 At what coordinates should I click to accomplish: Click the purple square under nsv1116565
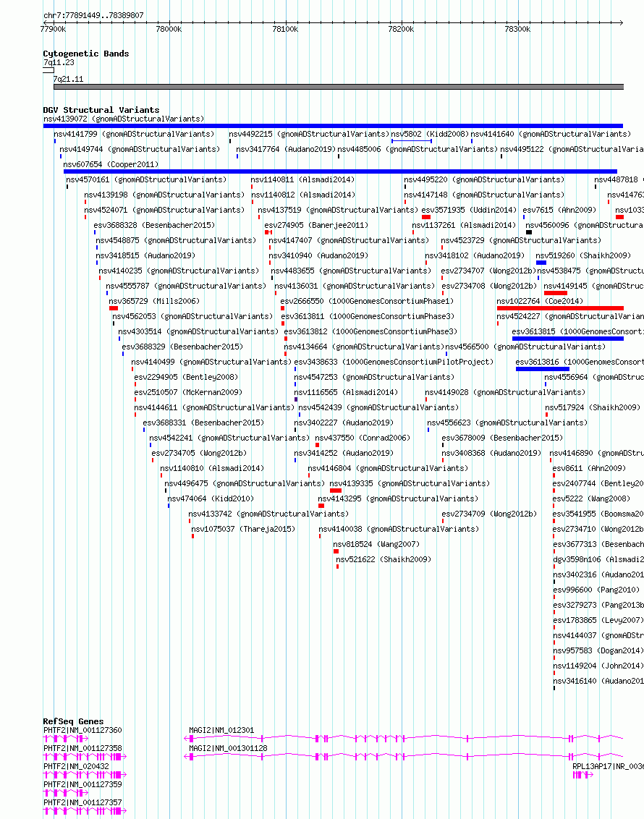point(296,399)
